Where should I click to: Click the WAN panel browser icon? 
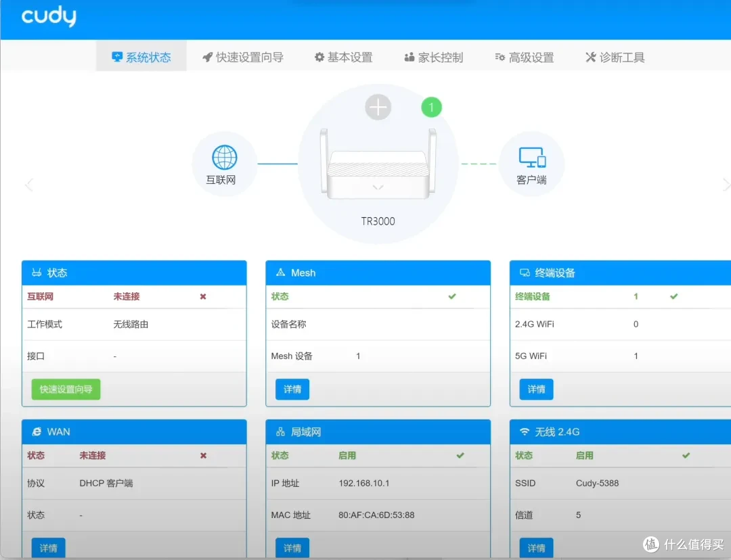tap(37, 431)
